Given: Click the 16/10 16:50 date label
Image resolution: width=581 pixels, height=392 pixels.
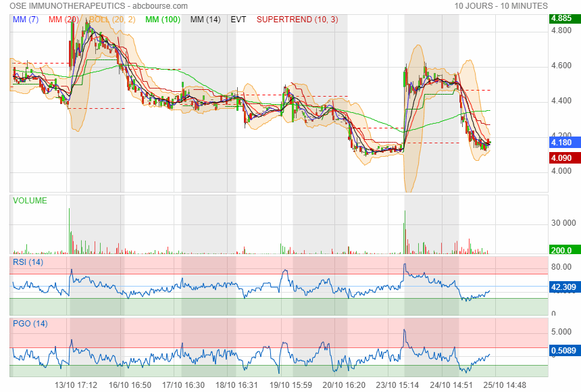Looking at the screenshot, I should [130, 385].
